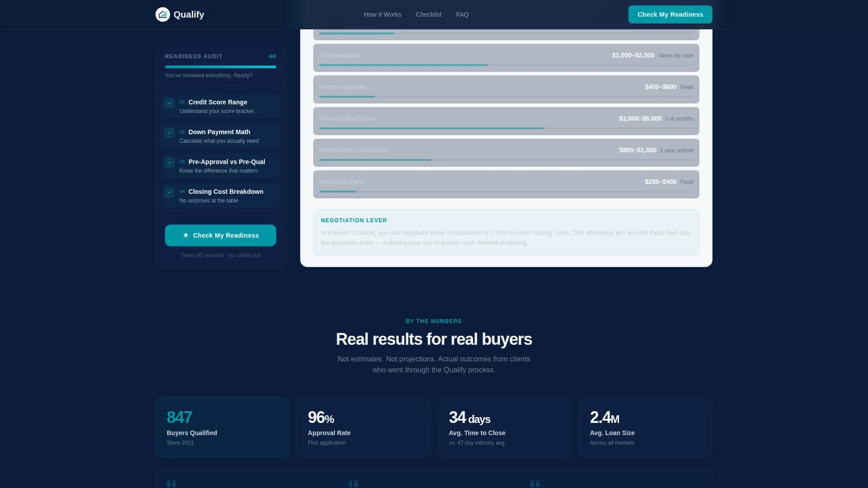Viewport: 868px width, 488px height.
Task: Click the Readiness Audit progress bar
Action: [x=221, y=67]
